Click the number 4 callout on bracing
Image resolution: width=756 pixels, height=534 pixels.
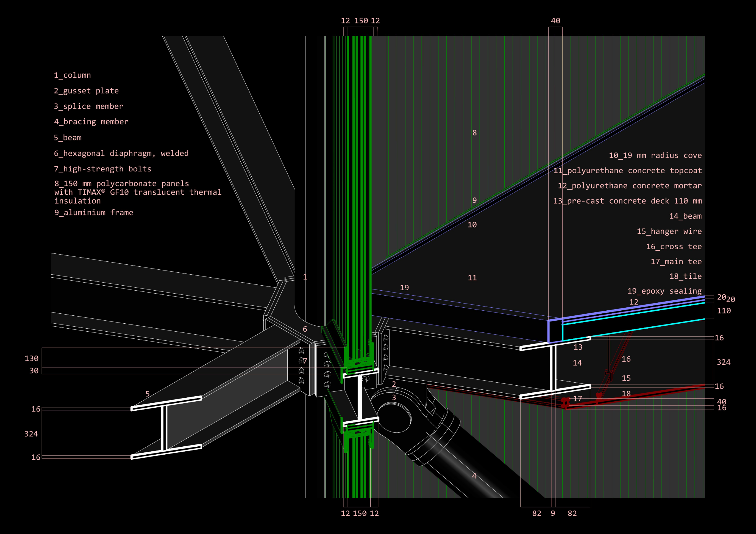[x=474, y=476]
